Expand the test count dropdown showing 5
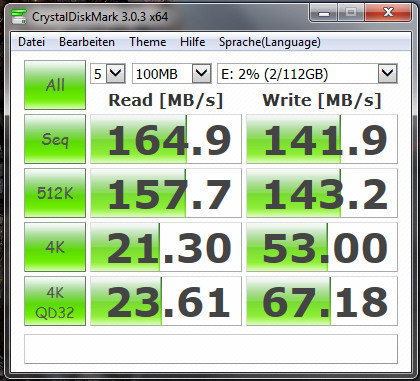Viewport: 420px width, 381px height. coord(116,73)
